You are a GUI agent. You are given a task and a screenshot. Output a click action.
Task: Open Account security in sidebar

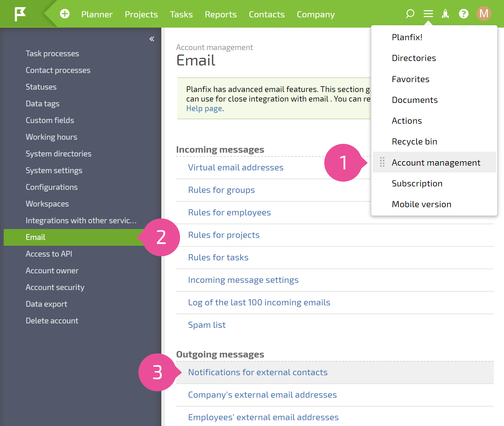click(x=55, y=287)
